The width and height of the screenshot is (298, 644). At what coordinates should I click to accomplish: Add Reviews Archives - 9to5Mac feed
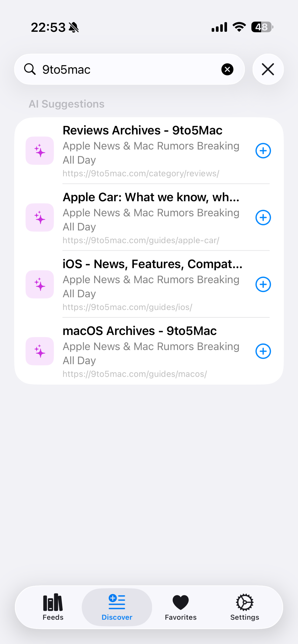[x=263, y=151]
